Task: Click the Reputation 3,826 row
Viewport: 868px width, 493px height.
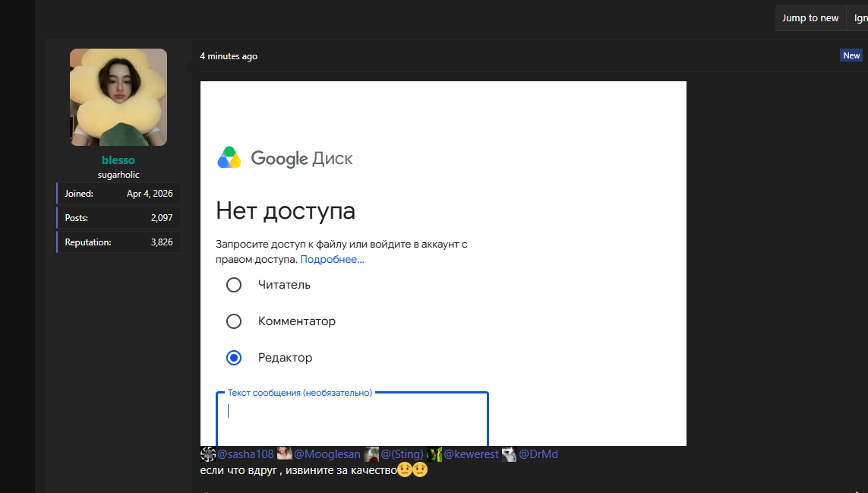Action: [x=118, y=242]
